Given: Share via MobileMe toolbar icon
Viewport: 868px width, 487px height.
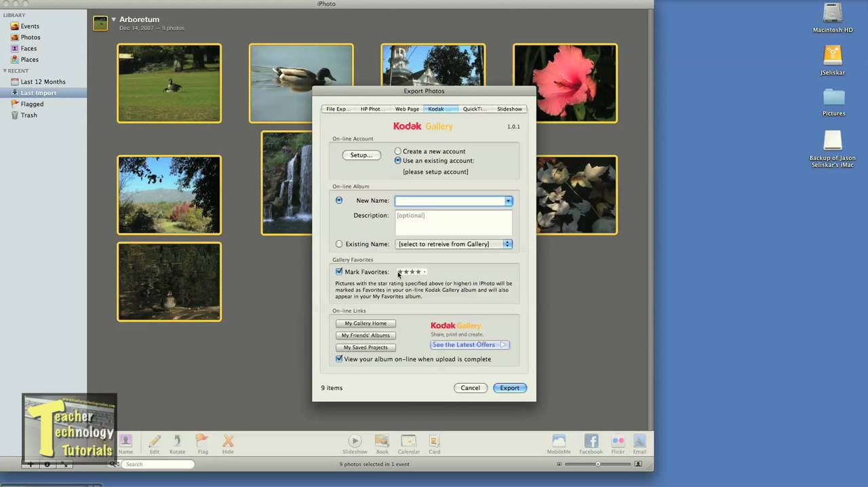Looking at the screenshot, I should 559,444.
